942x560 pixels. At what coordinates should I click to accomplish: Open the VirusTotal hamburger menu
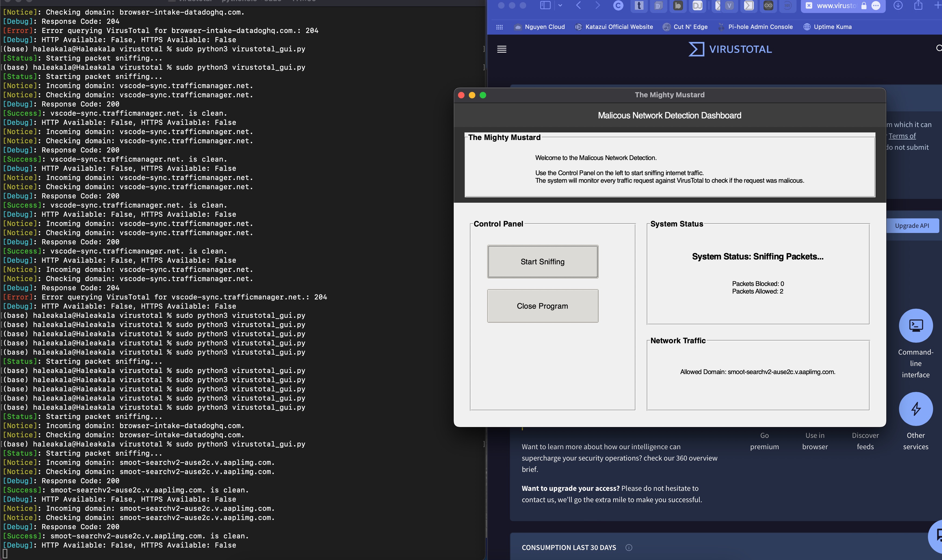(x=502, y=49)
